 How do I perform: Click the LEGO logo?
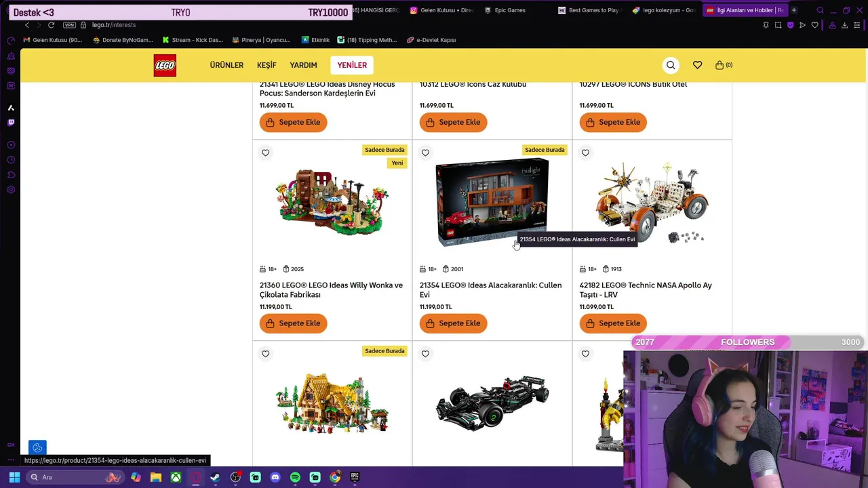click(165, 65)
